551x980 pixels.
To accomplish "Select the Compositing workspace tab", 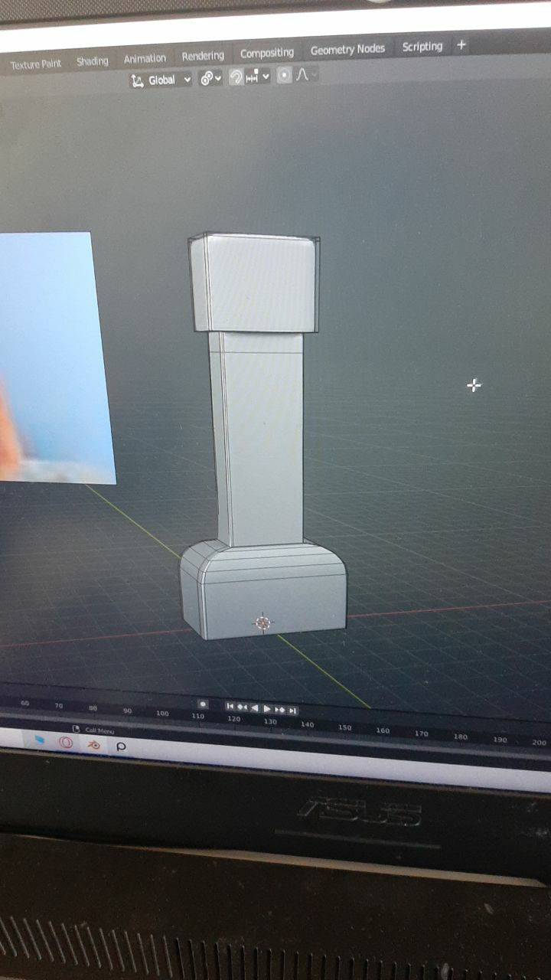I will click(x=267, y=53).
